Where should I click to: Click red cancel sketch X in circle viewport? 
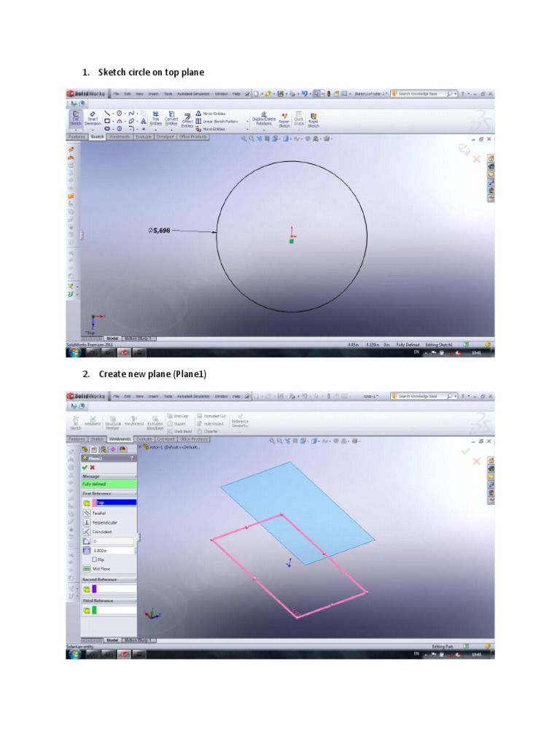(476, 158)
